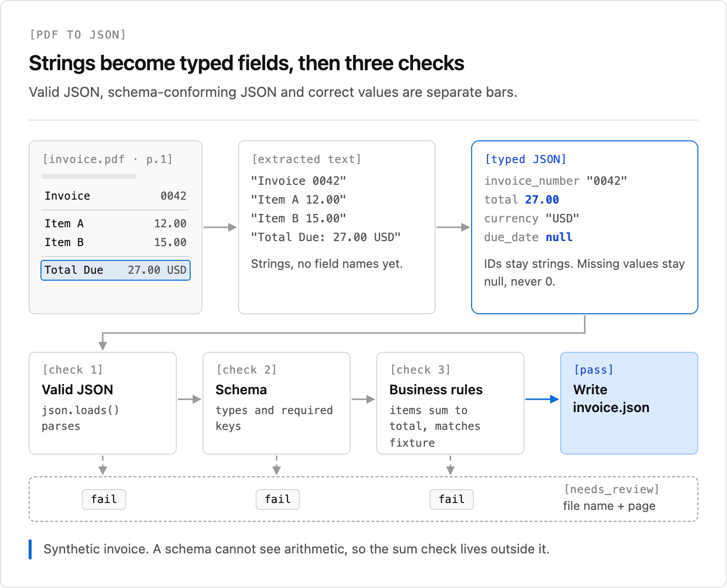Click the note starting "IDs stay strings"
The width and height of the screenshot is (727, 588).
(x=584, y=273)
